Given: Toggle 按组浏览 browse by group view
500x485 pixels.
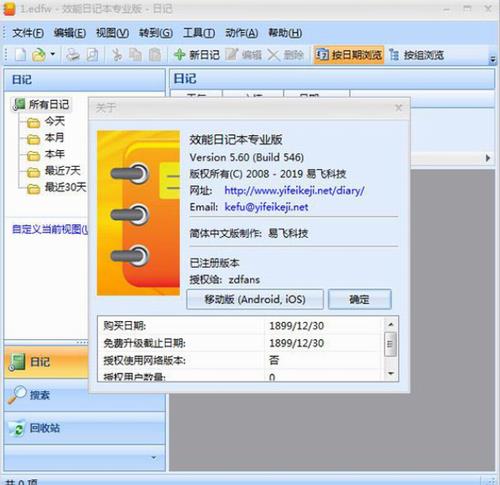Looking at the screenshot, I should pos(417,55).
